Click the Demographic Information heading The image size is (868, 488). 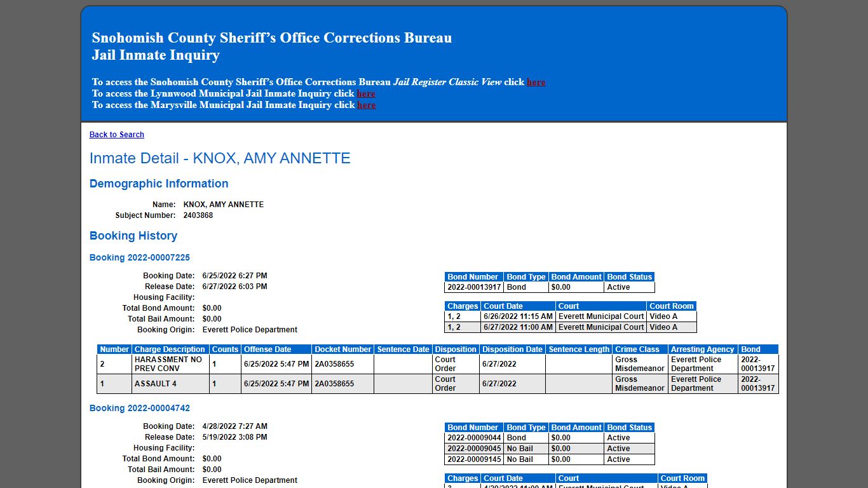(x=159, y=184)
